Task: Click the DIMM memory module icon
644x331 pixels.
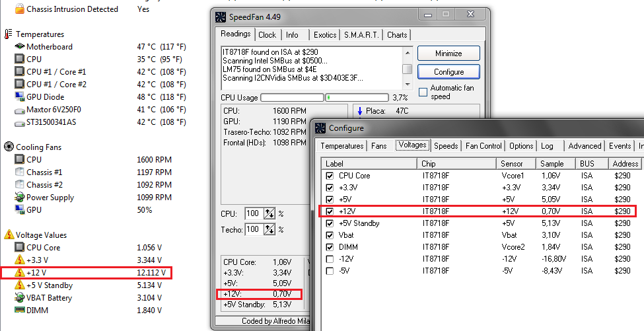Action: click(19, 310)
